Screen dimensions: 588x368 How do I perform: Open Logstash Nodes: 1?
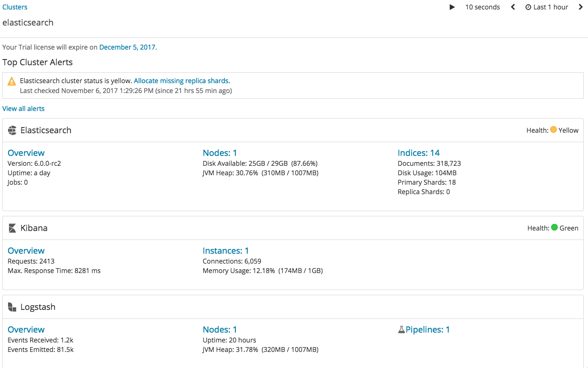coord(220,330)
